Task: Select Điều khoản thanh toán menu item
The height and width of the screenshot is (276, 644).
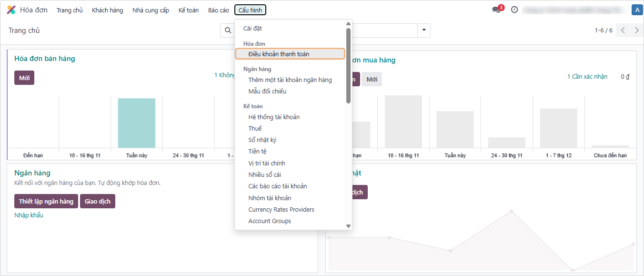Action: 279,54
